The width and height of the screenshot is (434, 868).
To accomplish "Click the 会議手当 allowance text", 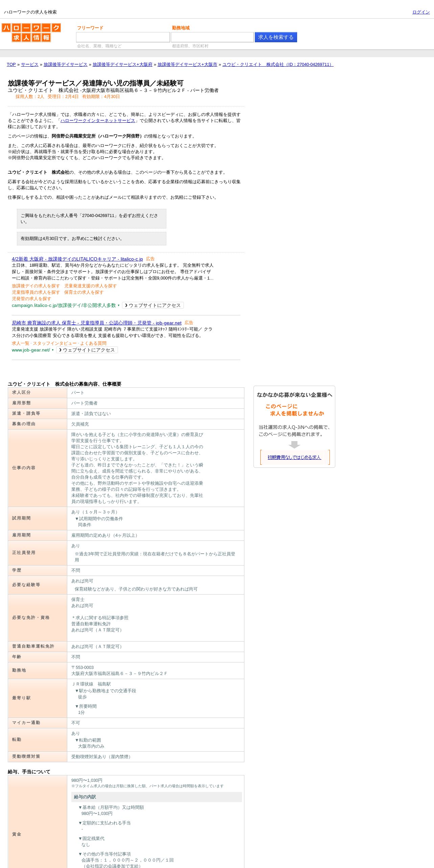I will click(x=127, y=860).
